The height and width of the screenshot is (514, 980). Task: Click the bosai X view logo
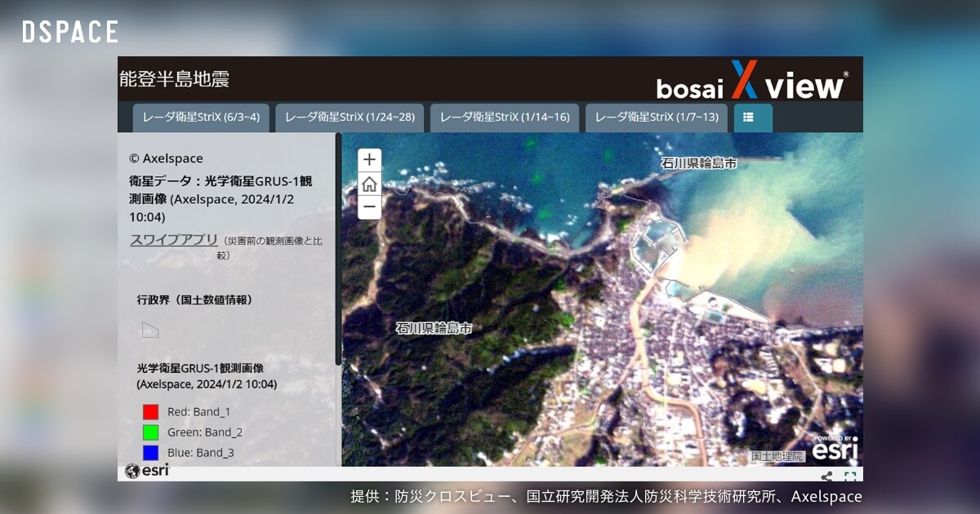[x=751, y=82]
